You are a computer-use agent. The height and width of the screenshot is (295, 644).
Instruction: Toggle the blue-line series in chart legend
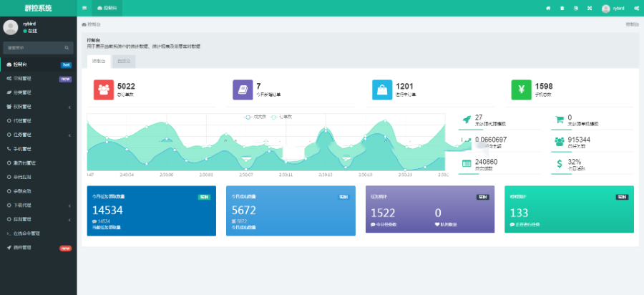[255, 117]
